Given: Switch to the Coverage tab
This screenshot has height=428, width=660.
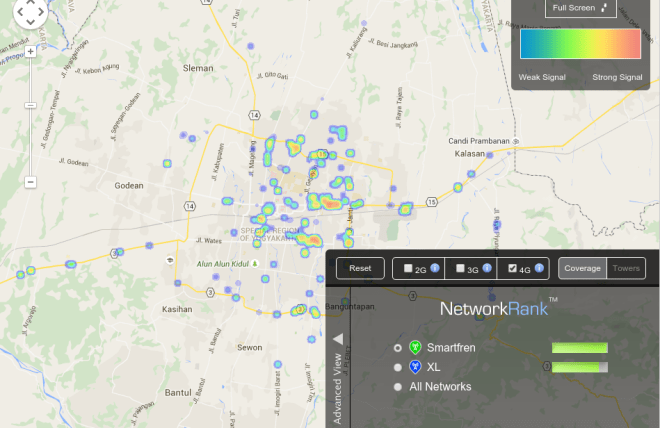Looking at the screenshot, I should tap(581, 268).
